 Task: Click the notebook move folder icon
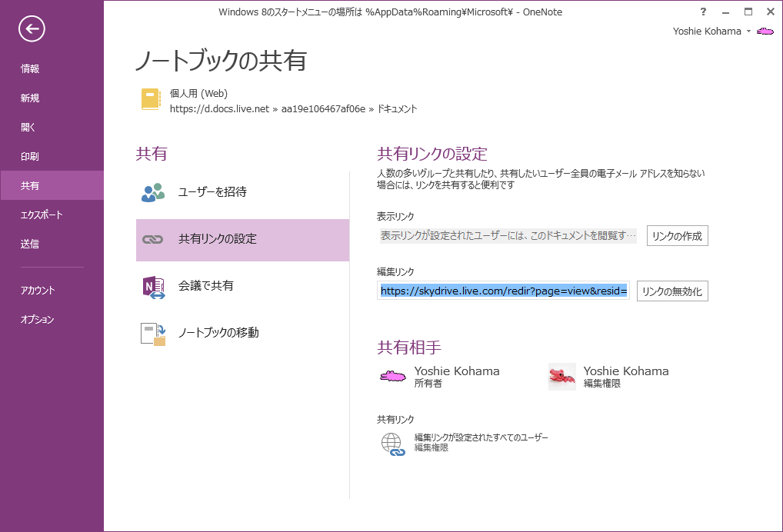(153, 334)
